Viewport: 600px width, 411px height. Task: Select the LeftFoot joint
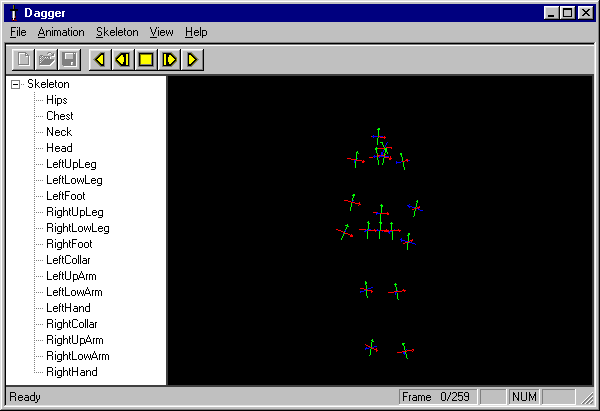point(65,196)
